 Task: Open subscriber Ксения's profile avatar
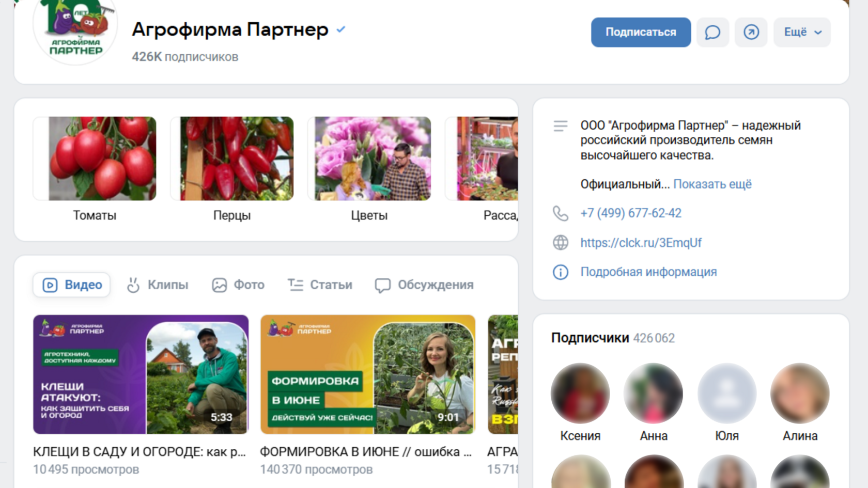pyautogui.click(x=580, y=393)
